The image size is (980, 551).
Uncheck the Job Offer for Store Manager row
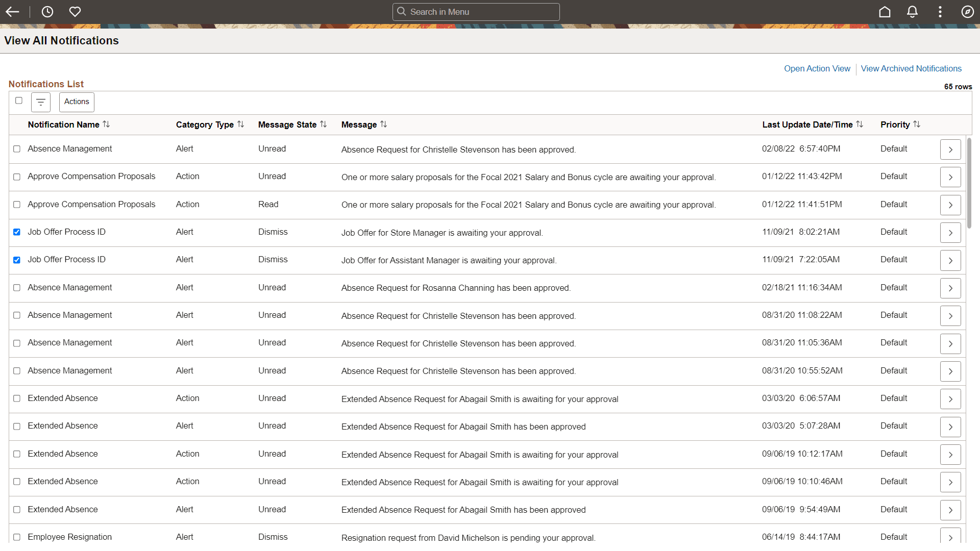(x=17, y=232)
